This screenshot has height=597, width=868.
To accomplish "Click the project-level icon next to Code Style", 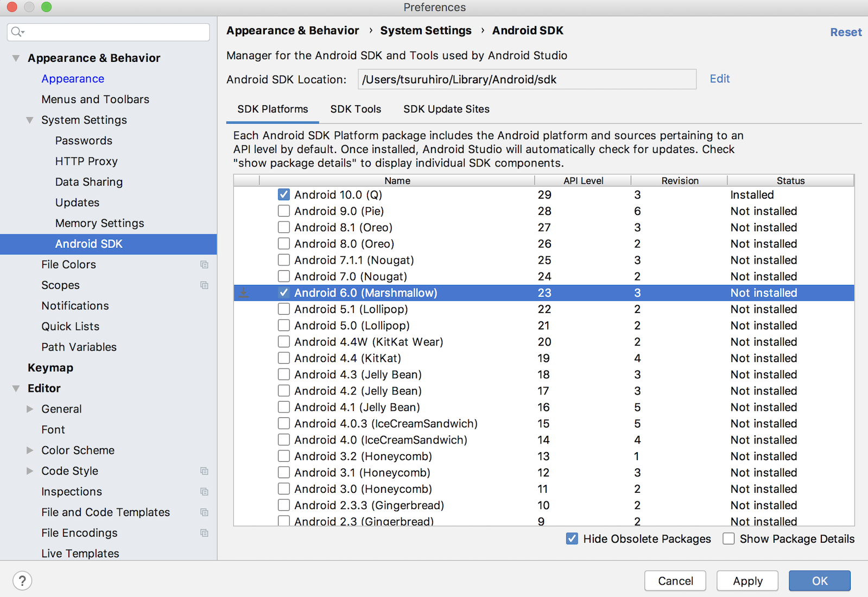I will pyautogui.click(x=204, y=471).
